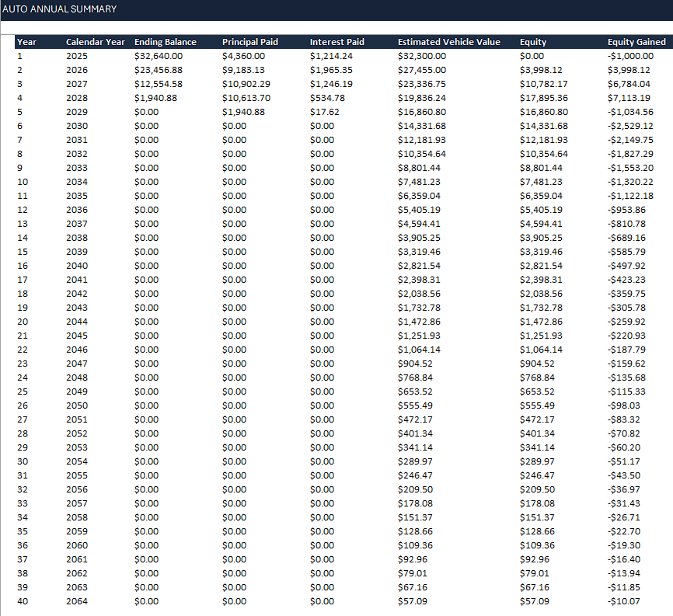The width and height of the screenshot is (673, 616).
Task: Select principal paid $10,902.29 cell
Action: pos(246,84)
